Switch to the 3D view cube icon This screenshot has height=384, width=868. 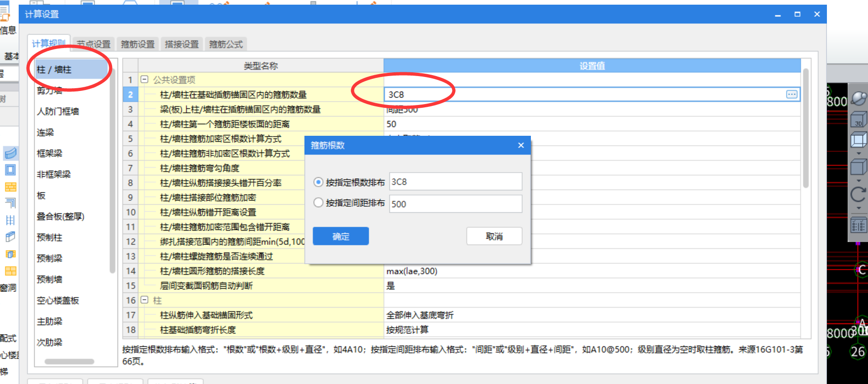click(859, 119)
